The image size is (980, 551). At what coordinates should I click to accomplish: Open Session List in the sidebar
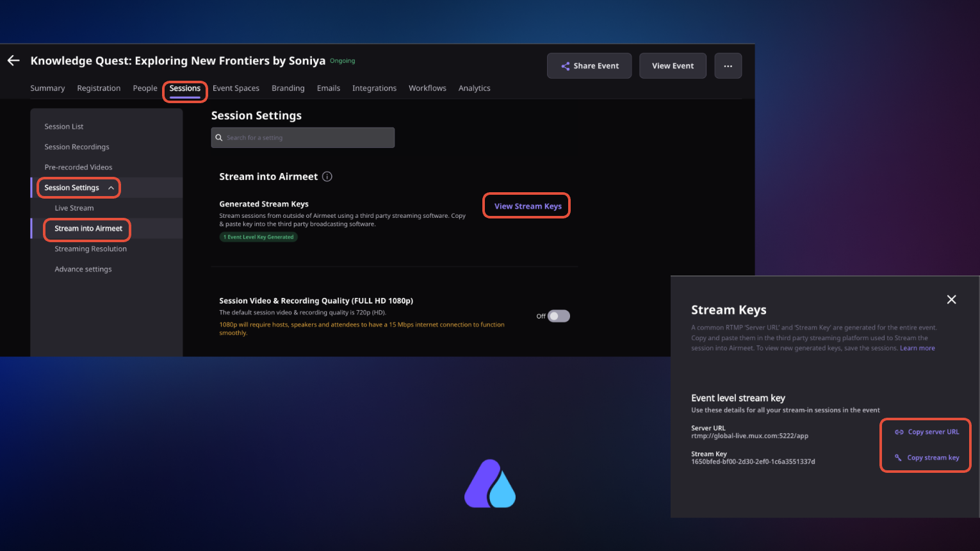pos(64,127)
